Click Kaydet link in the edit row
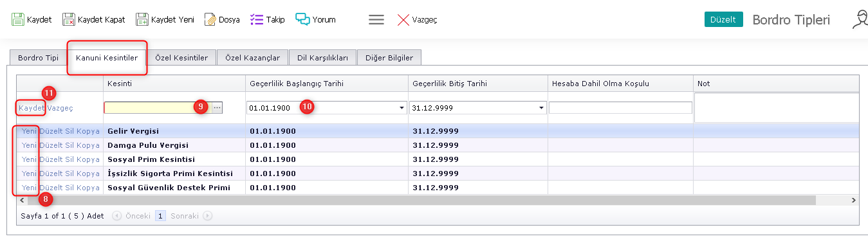 click(32, 108)
